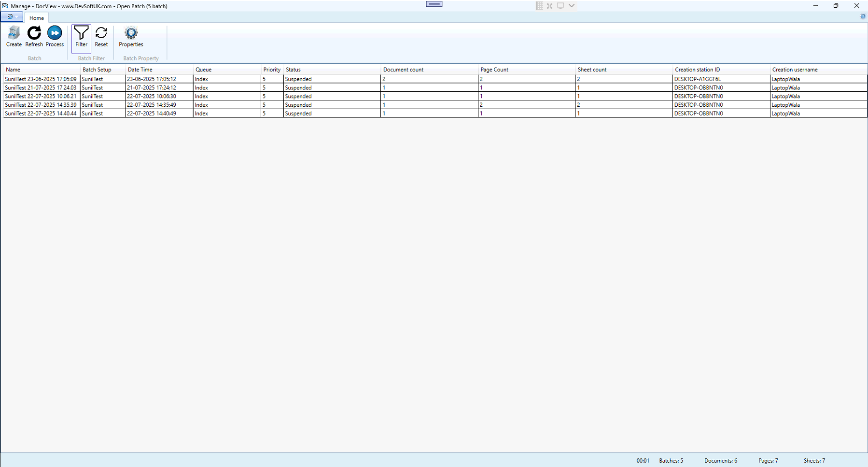Open the chevron dropdown in the title bar
The width and height of the screenshot is (868, 467).
[571, 5]
